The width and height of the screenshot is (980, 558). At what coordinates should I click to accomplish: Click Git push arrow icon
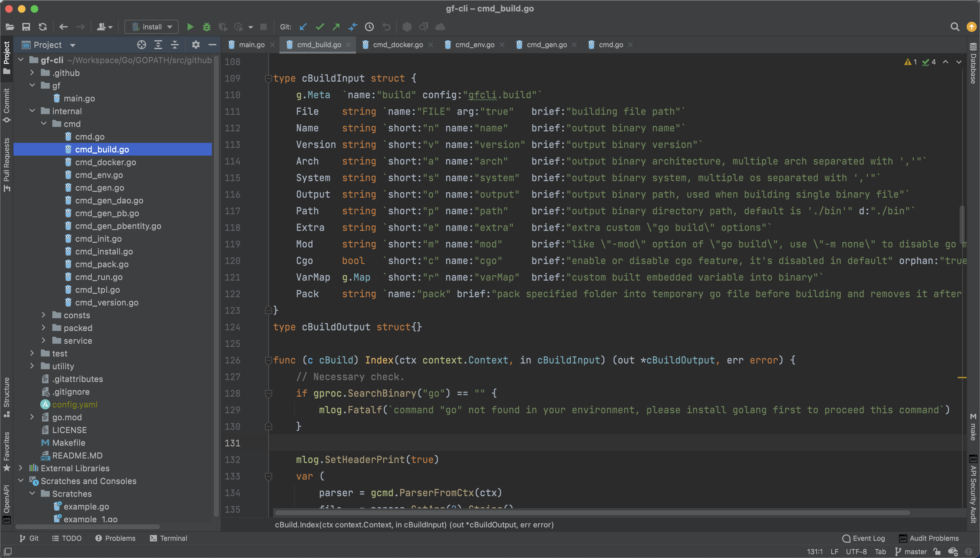tap(336, 27)
